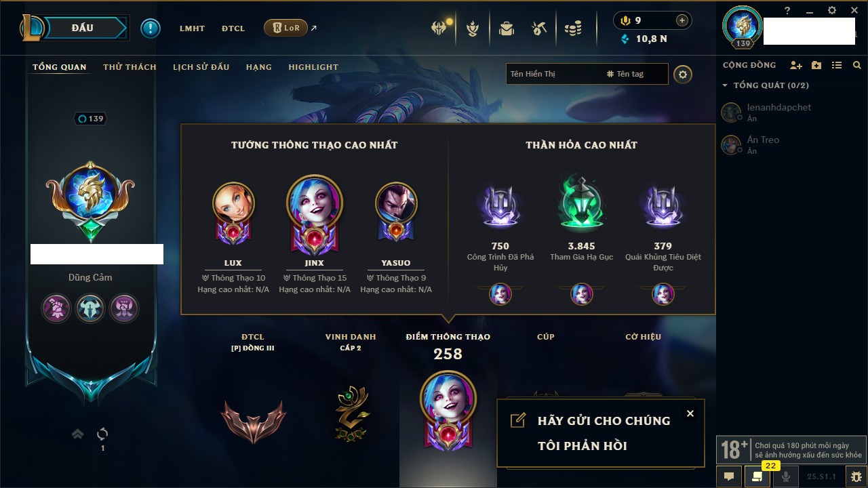868x488 pixels.
Task: Open profile search settings gear
Action: [683, 75]
